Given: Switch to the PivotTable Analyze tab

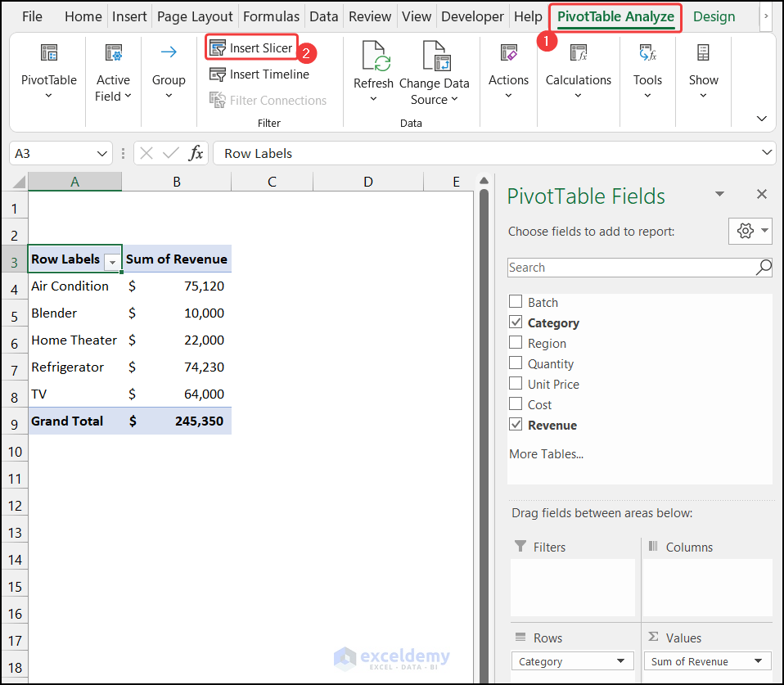Looking at the screenshot, I should pyautogui.click(x=615, y=17).
